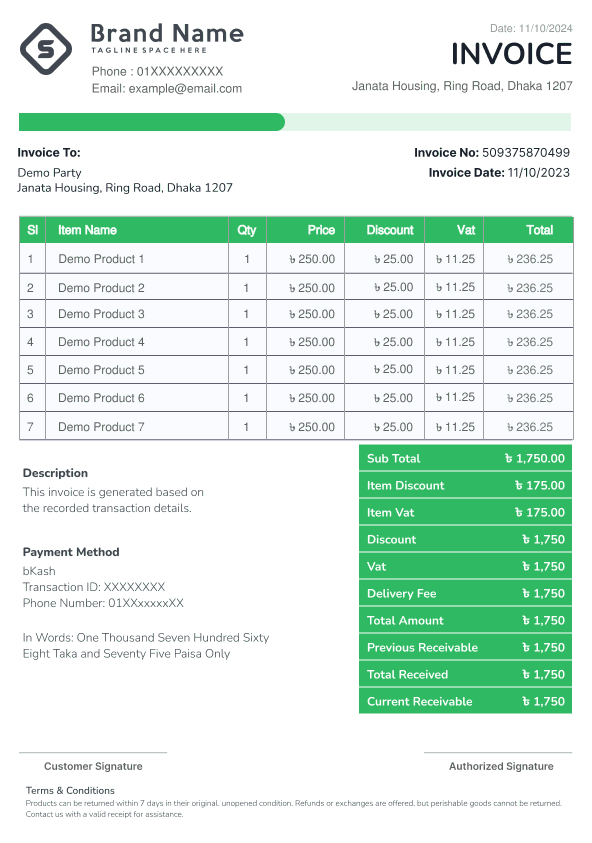The image size is (592, 843).
Task: Click the green progress bar filled portion
Action: click(x=152, y=122)
